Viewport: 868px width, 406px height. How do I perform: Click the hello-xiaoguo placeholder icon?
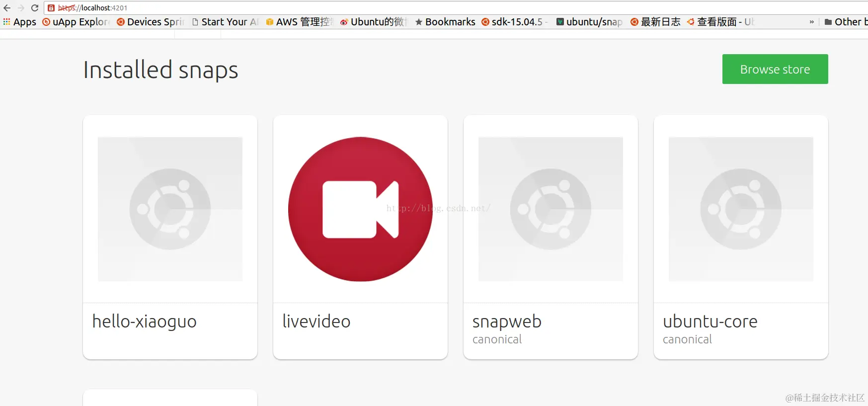pos(170,209)
